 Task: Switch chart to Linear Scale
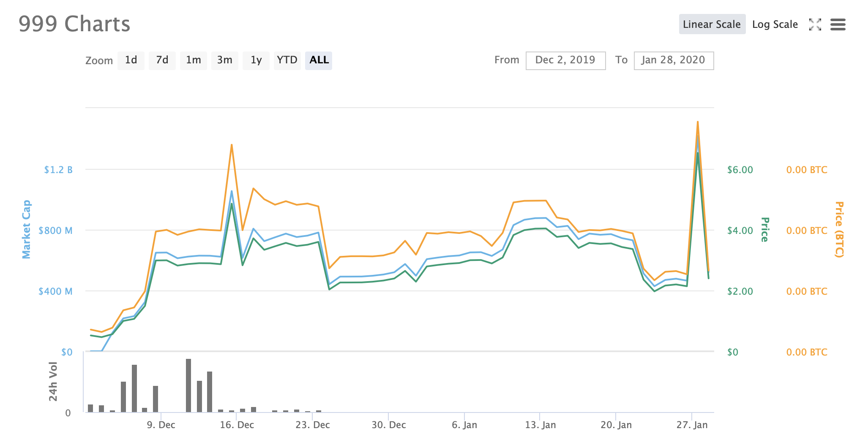712,24
